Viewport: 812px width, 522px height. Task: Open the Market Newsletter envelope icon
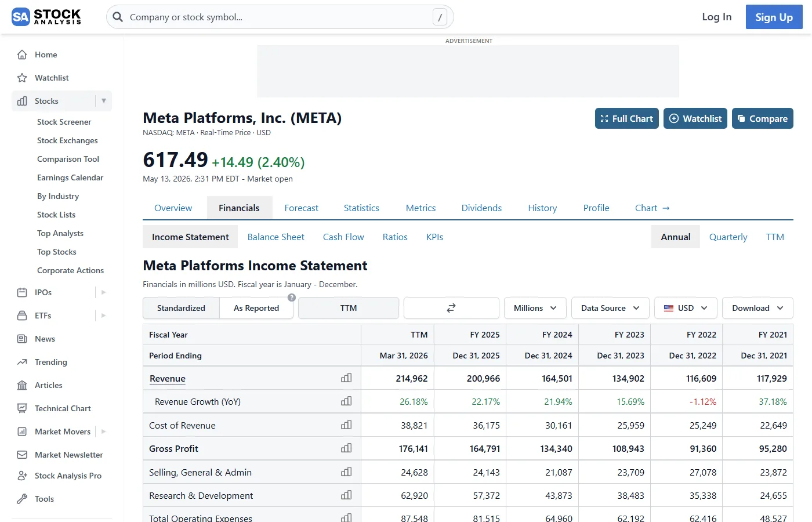click(x=22, y=455)
